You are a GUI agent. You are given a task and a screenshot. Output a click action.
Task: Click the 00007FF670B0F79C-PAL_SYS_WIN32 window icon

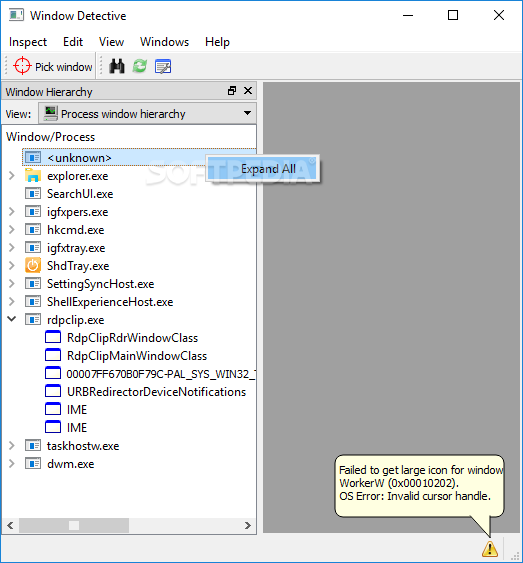[x=53, y=373]
